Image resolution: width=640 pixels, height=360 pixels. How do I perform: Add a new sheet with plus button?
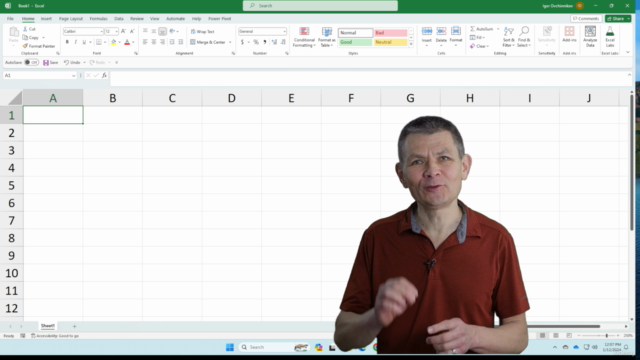[74, 326]
